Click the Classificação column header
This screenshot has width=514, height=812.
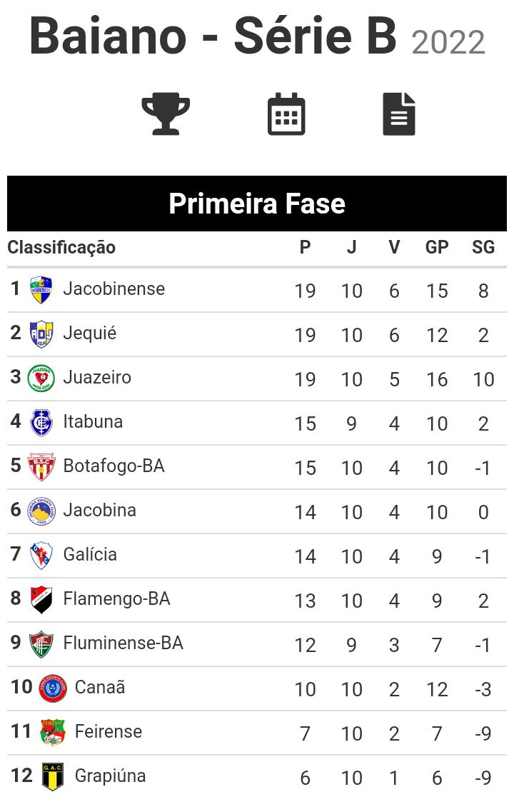pos(61,248)
